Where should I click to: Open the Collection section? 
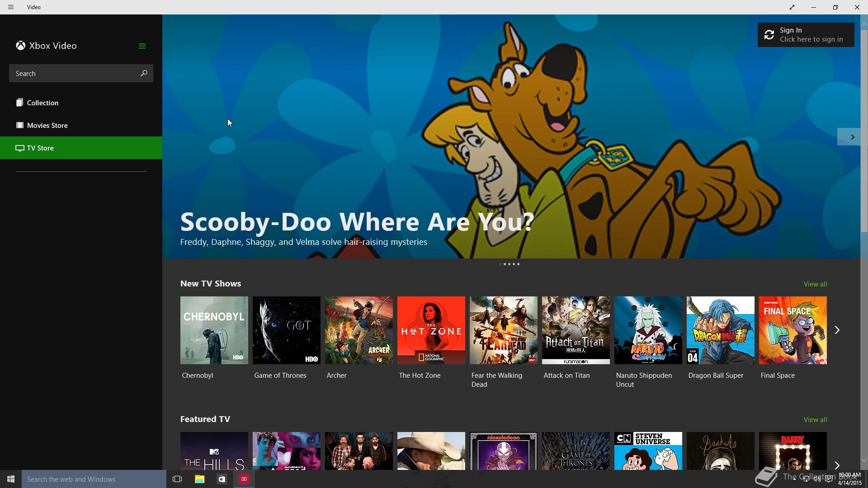click(x=81, y=103)
